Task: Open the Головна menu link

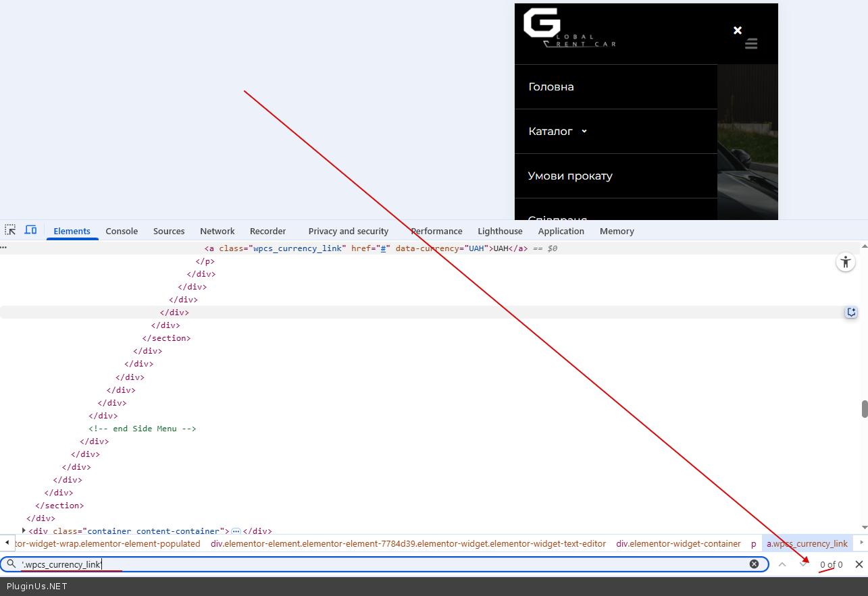Action: click(551, 87)
